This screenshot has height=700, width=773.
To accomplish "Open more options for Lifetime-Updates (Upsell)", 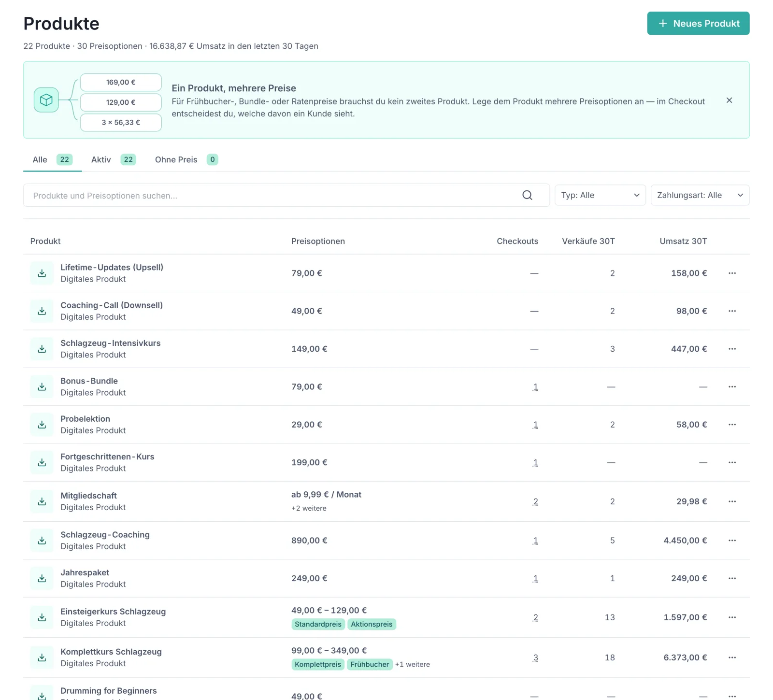I will (732, 273).
